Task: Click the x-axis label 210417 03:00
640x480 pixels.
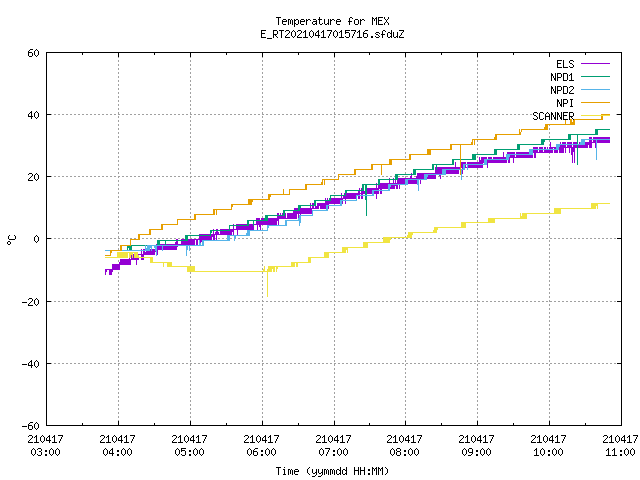Action: [x=45, y=446]
